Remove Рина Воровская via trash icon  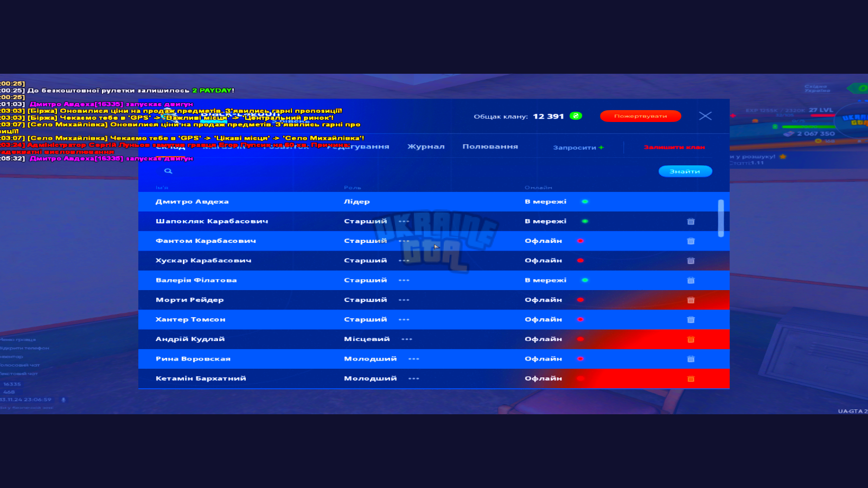(x=691, y=359)
